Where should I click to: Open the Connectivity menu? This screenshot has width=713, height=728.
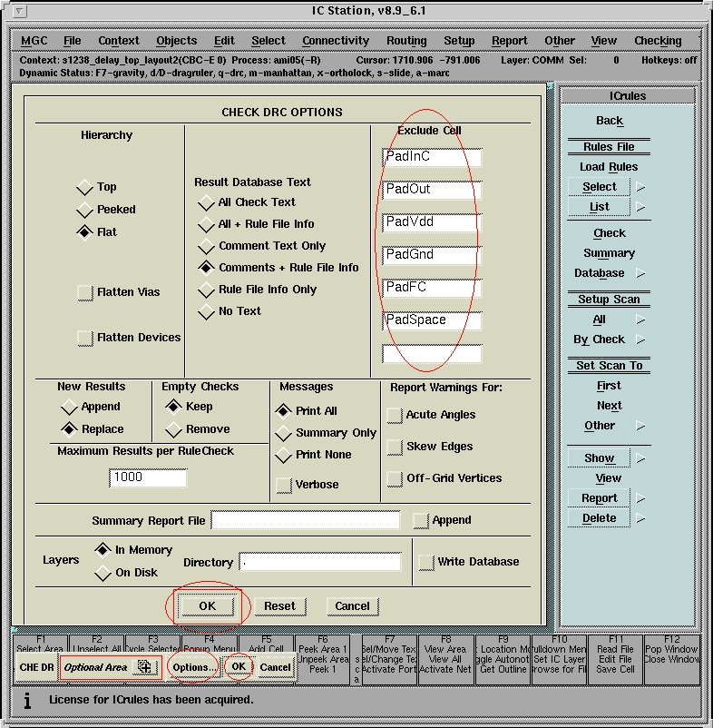point(336,41)
